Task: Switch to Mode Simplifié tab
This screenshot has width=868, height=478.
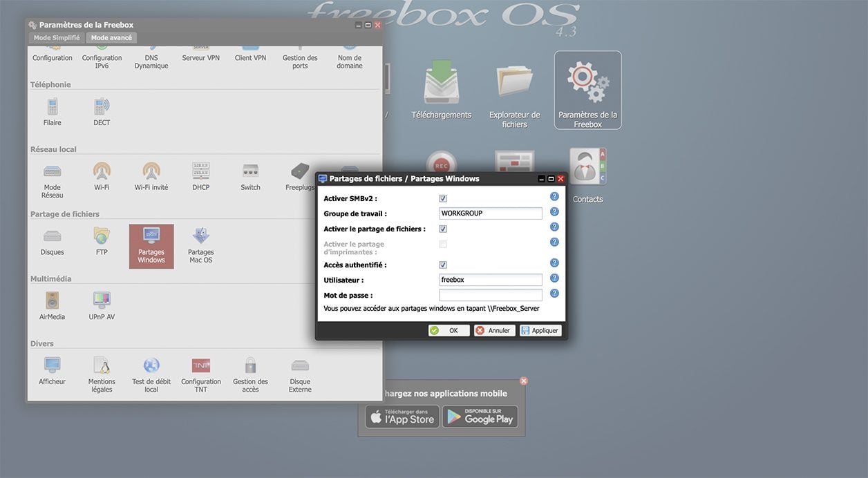Action: 57,37
